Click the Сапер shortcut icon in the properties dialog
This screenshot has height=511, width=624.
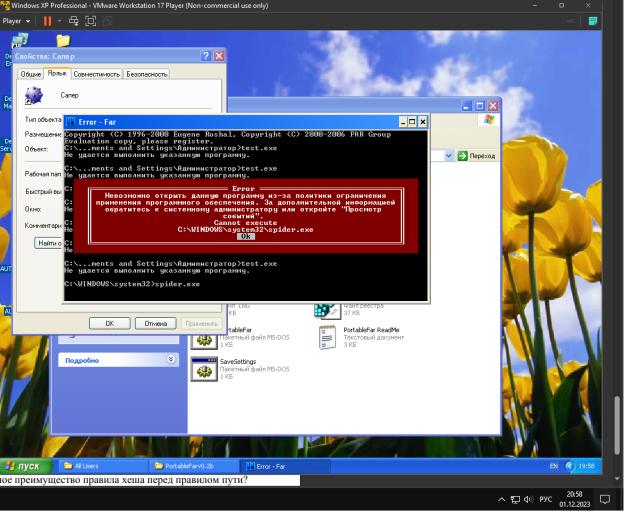tap(33, 96)
